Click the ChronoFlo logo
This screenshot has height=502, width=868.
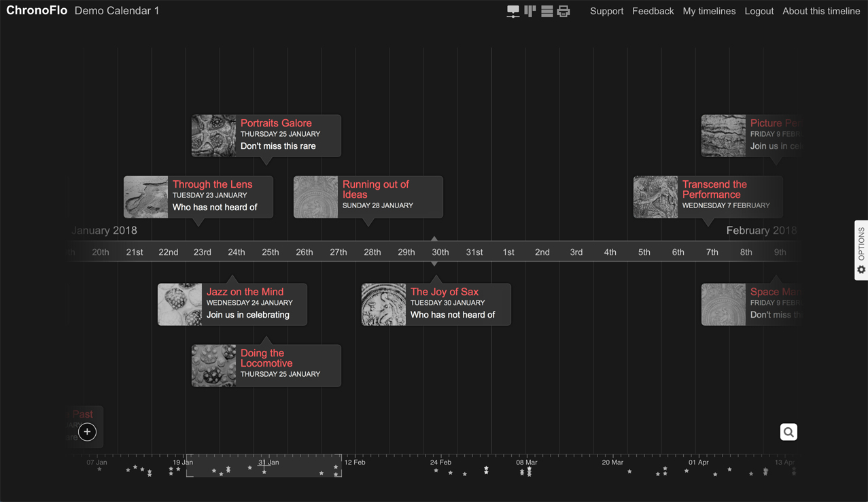click(37, 10)
